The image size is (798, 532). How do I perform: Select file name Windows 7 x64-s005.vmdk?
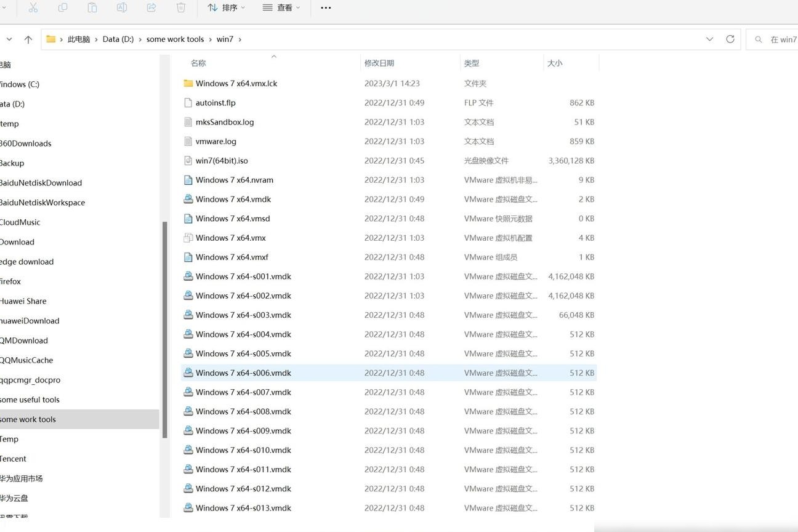[x=243, y=353]
